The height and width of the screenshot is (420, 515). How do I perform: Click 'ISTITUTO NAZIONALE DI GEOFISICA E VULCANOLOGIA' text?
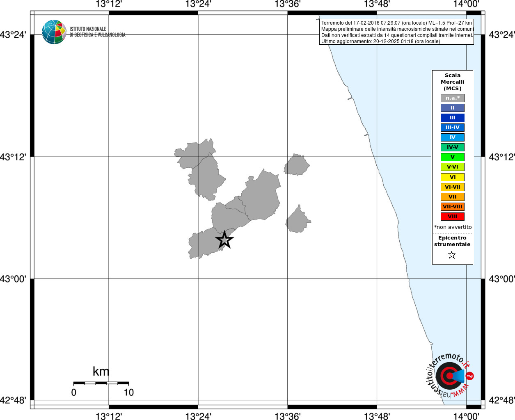tap(97, 32)
